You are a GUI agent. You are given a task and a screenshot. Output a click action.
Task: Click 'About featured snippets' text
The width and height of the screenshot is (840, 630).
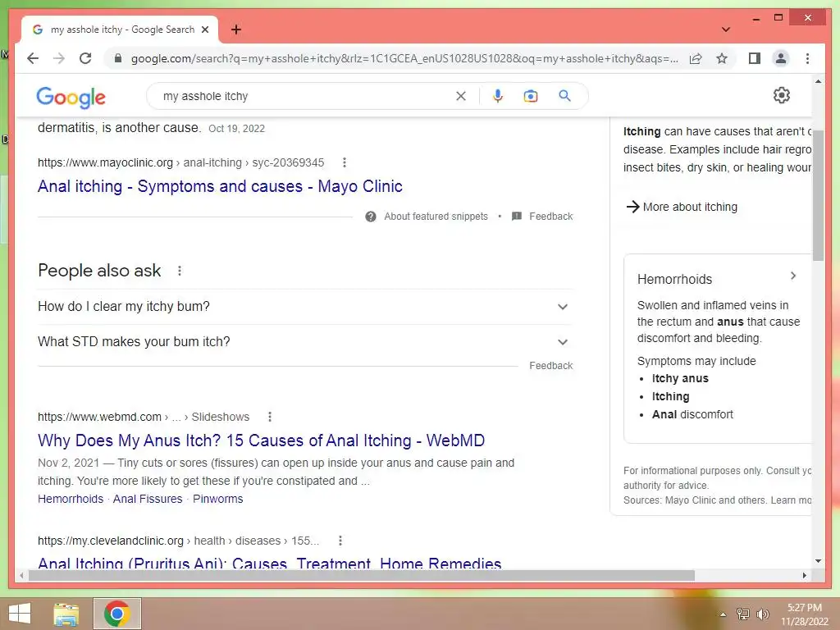[436, 217]
